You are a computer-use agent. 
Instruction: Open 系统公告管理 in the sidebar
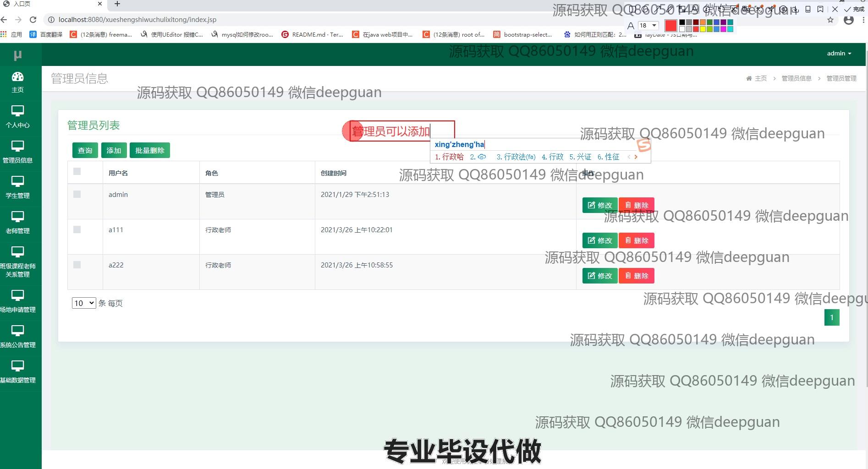[17, 337]
